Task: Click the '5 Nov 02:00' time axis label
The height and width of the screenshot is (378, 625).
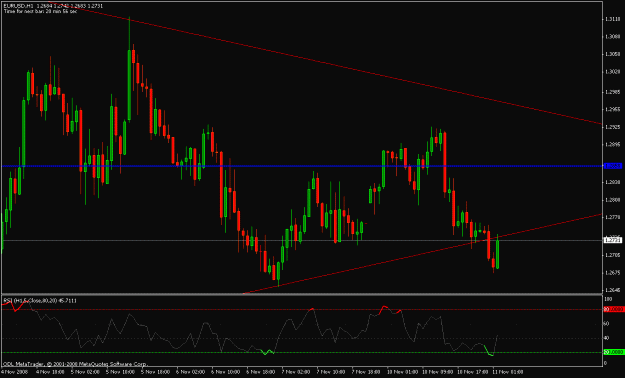Action: [x=85, y=372]
